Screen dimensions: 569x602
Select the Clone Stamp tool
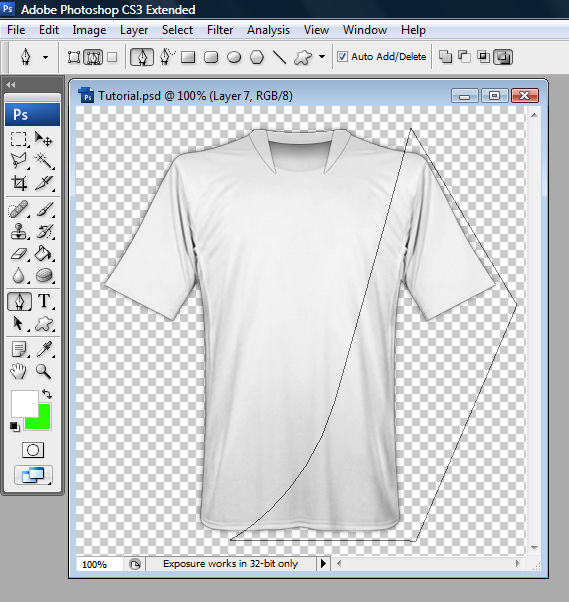click(18, 232)
